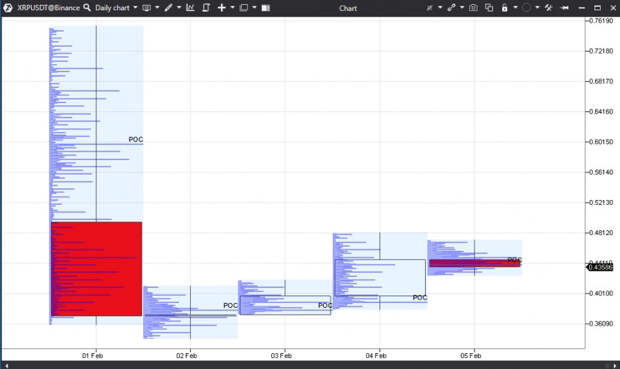
Task: Click the XRPUSDT@Binance symbol label
Action: pyautogui.click(x=48, y=8)
